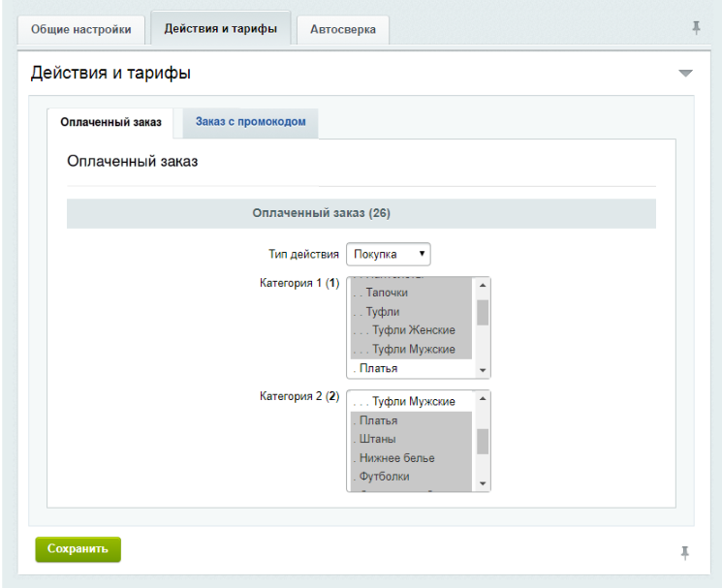
Task: Open the Автосверка tab
Action: coord(342,29)
